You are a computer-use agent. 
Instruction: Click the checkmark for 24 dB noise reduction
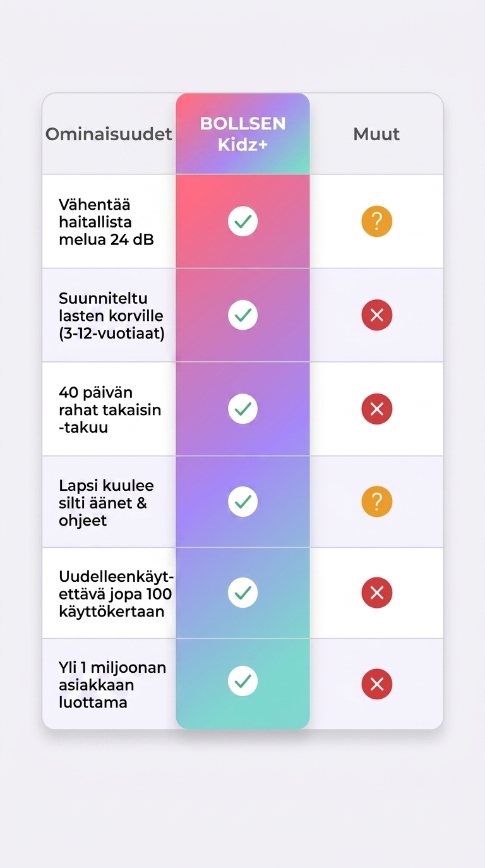click(x=242, y=221)
